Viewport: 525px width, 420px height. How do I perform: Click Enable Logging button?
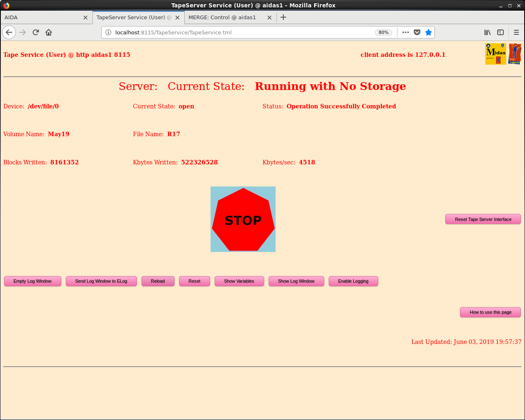tap(353, 281)
